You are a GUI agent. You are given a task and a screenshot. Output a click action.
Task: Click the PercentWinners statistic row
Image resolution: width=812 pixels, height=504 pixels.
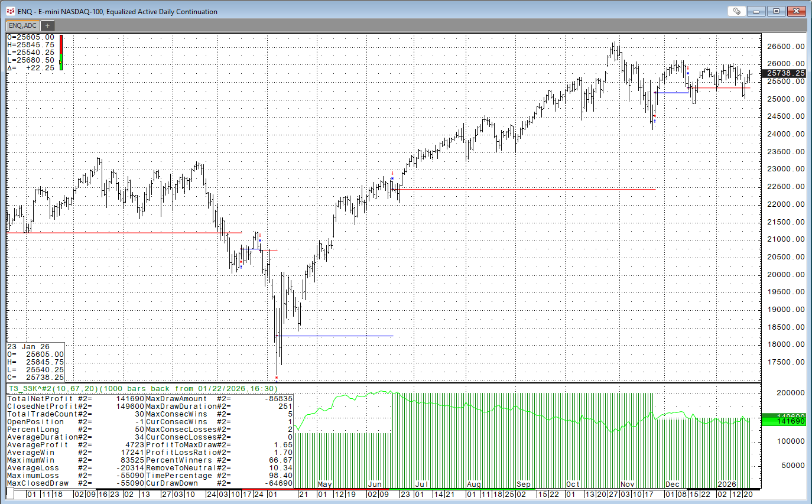(219, 460)
